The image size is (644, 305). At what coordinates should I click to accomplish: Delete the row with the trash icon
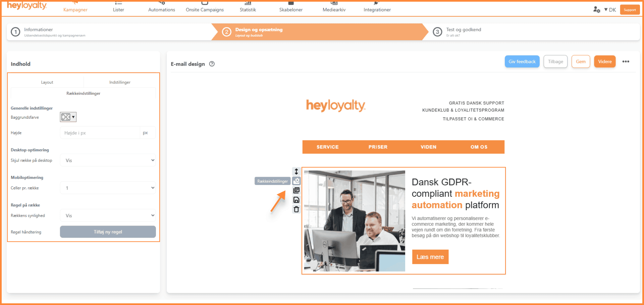click(x=296, y=209)
